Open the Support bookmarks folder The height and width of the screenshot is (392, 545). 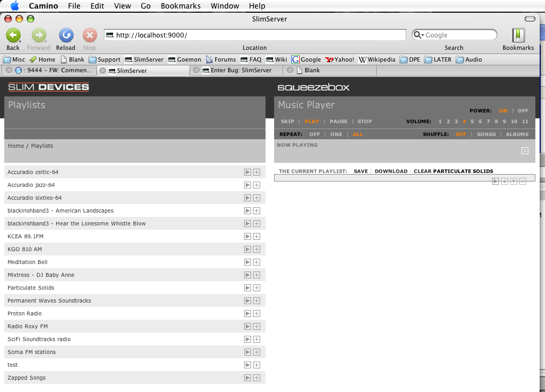[x=104, y=59]
